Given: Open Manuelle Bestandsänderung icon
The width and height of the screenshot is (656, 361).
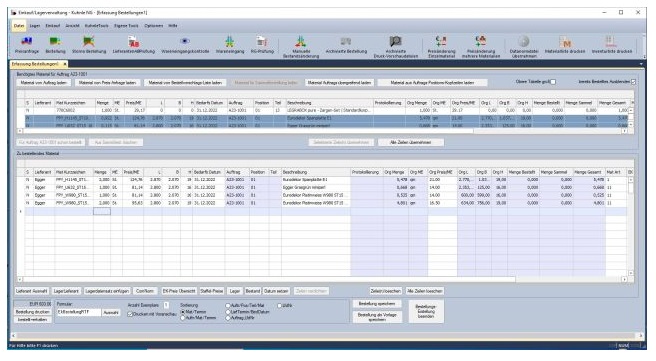Looking at the screenshot, I should click(x=301, y=47).
